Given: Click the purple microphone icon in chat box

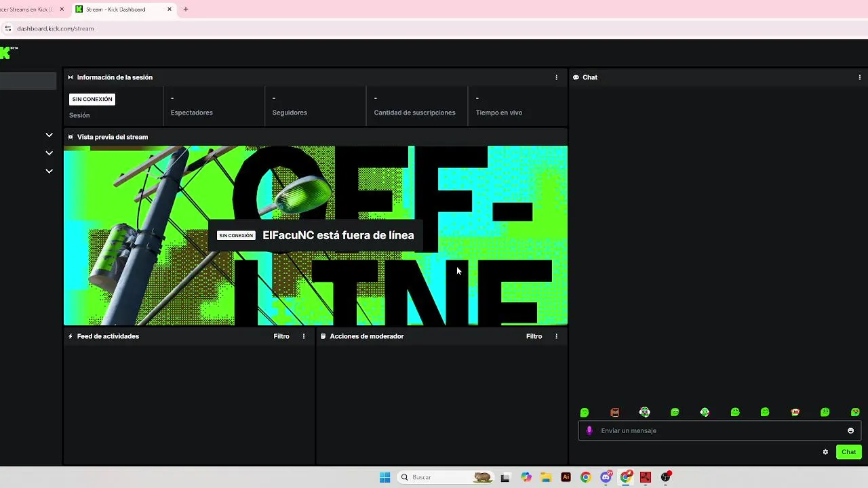Looking at the screenshot, I should point(589,430).
